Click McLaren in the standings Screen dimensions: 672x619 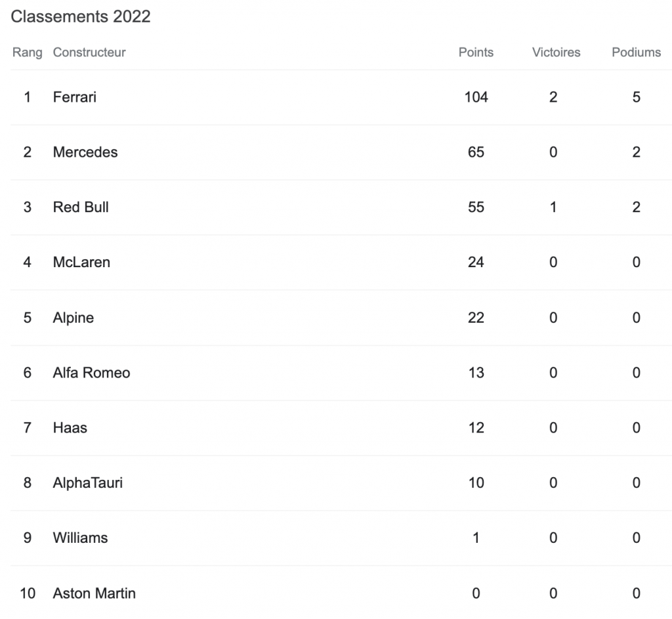81,263
